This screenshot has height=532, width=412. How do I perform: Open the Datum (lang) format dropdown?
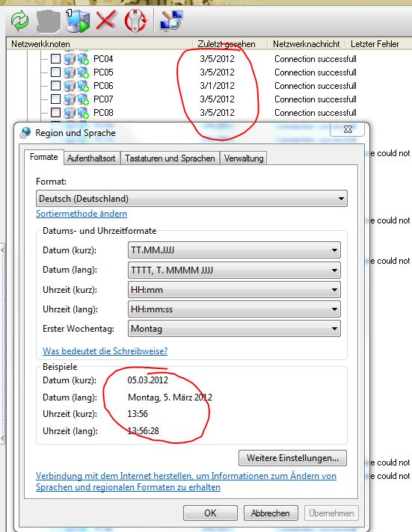(234, 270)
